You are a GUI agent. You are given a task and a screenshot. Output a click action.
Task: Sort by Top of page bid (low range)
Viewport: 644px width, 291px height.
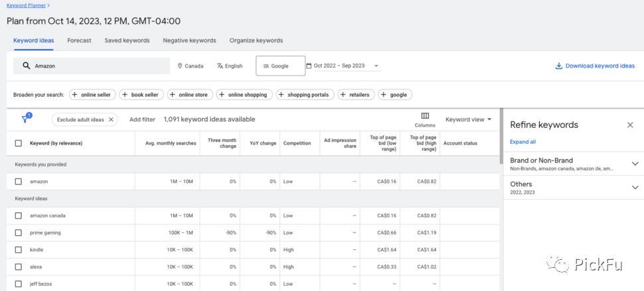point(383,143)
